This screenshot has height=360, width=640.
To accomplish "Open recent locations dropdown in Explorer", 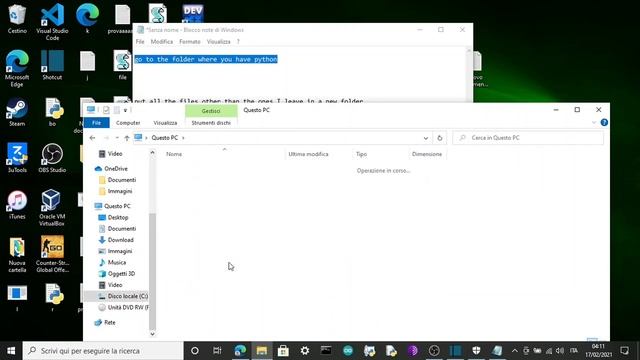I will click(x=117, y=138).
